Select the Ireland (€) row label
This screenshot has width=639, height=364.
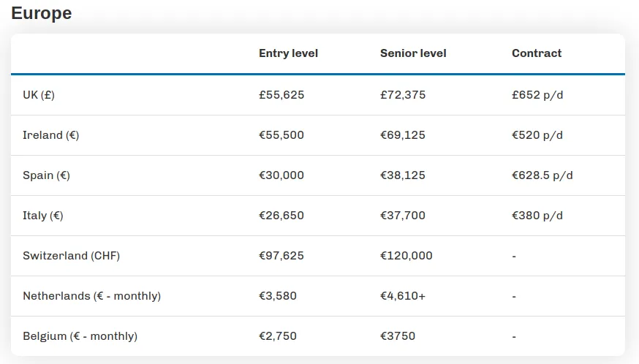(50, 135)
